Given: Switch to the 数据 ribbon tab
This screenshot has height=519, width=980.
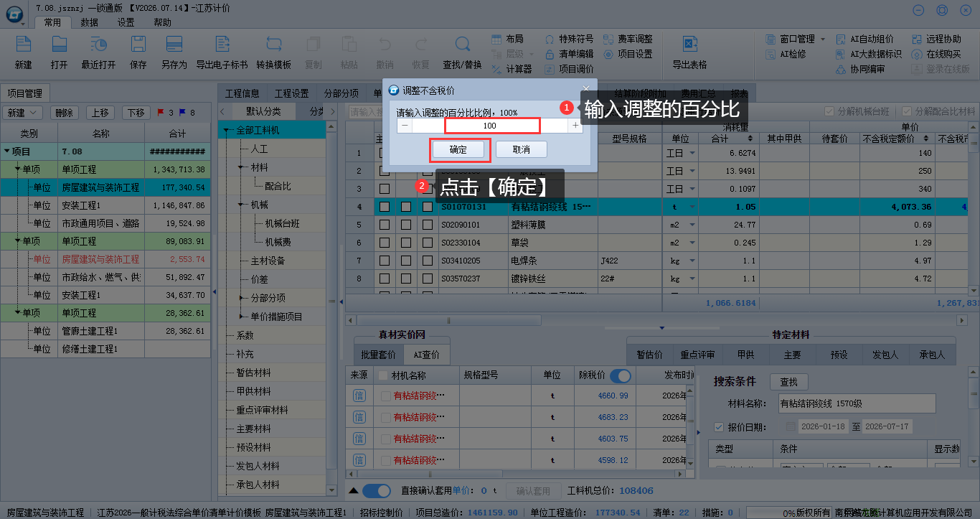Looking at the screenshot, I should coord(90,23).
